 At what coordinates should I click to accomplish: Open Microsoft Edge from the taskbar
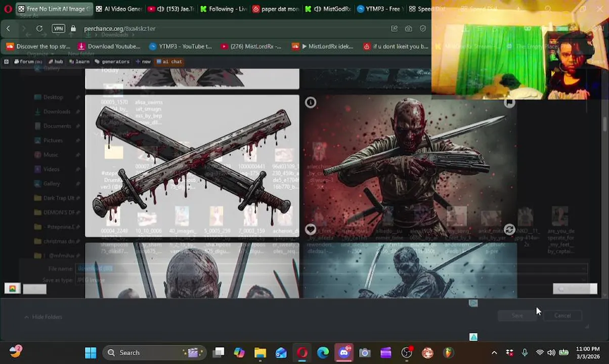click(x=323, y=352)
